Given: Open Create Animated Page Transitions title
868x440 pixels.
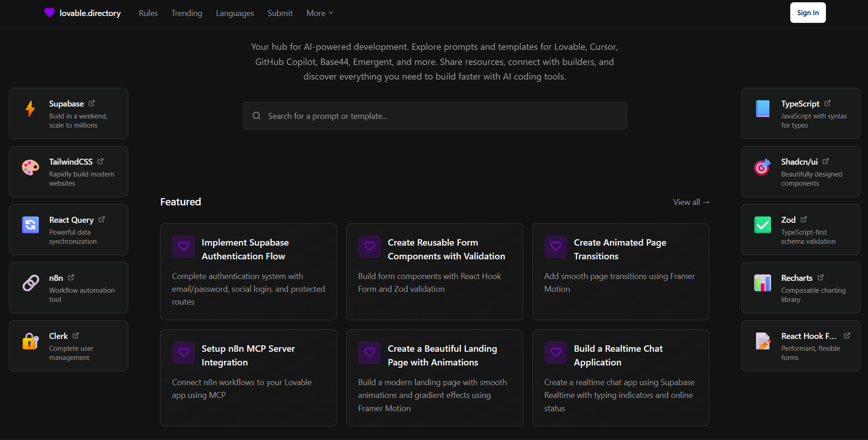Looking at the screenshot, I should pos(620,249).
